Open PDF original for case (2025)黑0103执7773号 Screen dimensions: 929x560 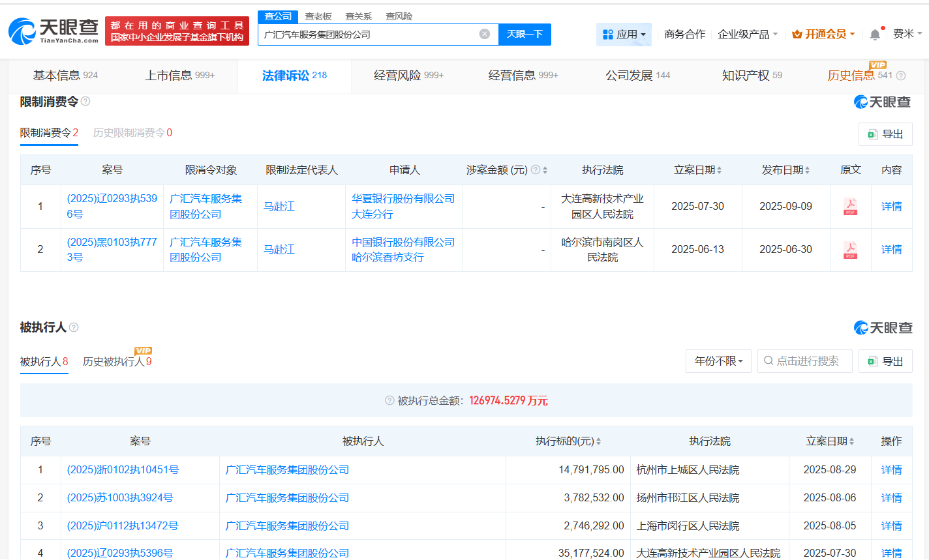click(x=850, y=250)
